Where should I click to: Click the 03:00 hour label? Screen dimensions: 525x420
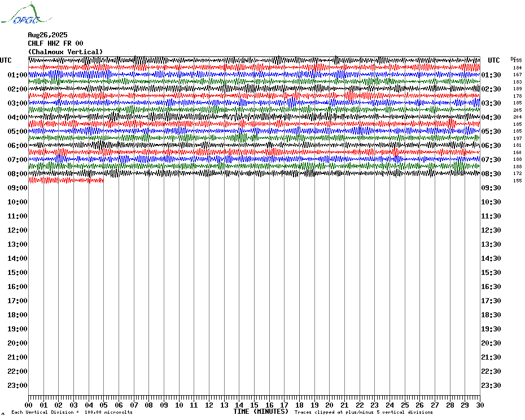click(17, 103)
